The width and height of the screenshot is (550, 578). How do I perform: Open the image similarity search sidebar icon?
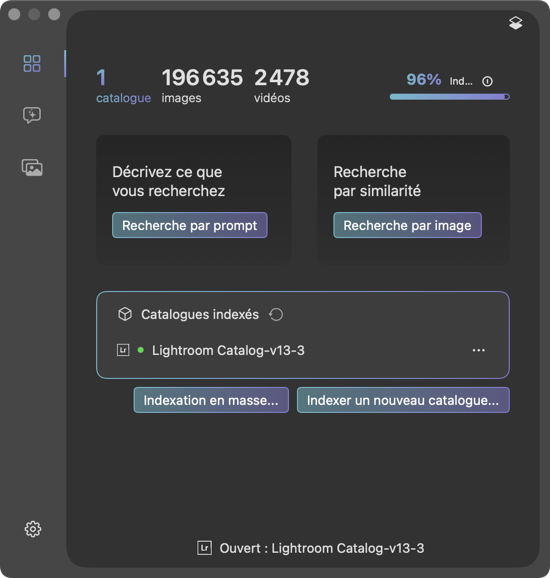[32, 168]
